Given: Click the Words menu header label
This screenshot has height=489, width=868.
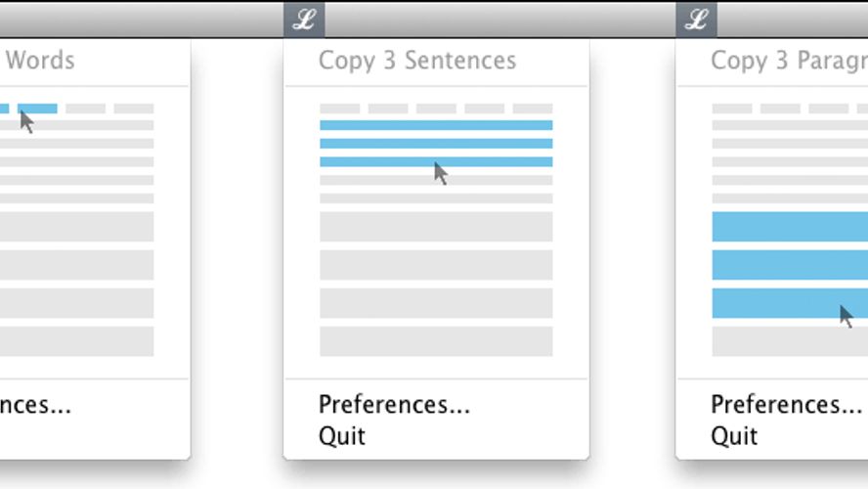Looking at the screenshot, I should click(40, 61).
